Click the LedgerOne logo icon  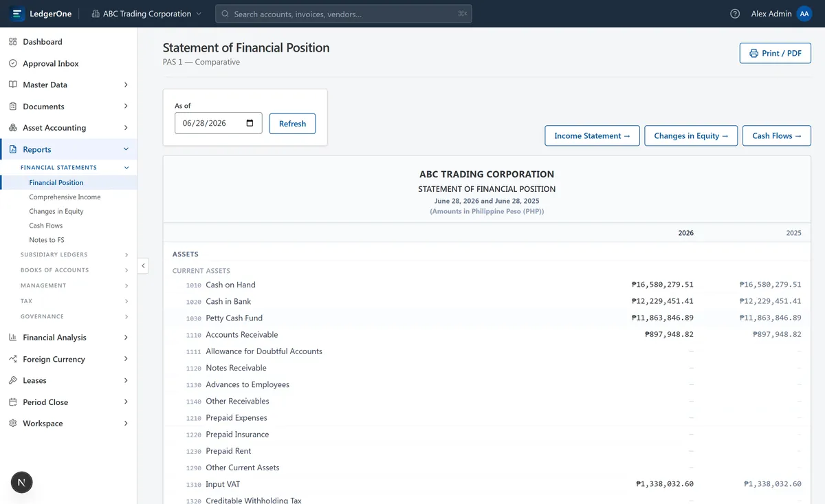click(x=17, y=14)
